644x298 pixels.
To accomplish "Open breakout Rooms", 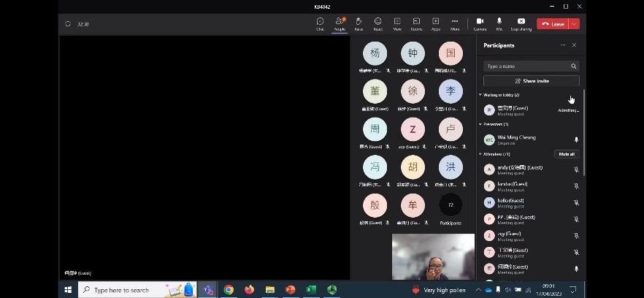I will [416, 23].
